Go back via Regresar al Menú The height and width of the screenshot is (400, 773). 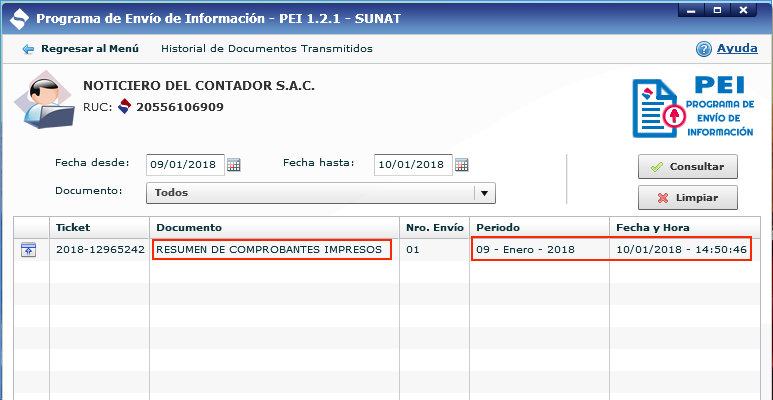90,49
